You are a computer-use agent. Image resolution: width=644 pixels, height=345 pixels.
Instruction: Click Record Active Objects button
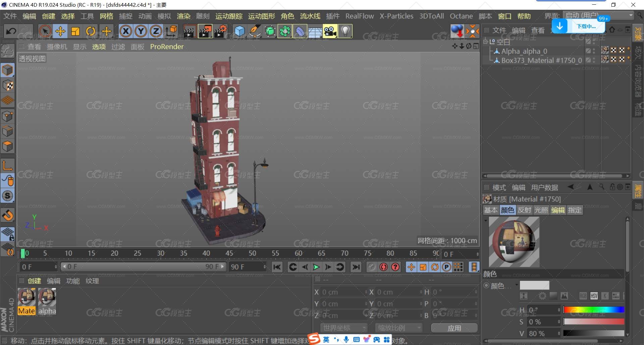point(372,267)
